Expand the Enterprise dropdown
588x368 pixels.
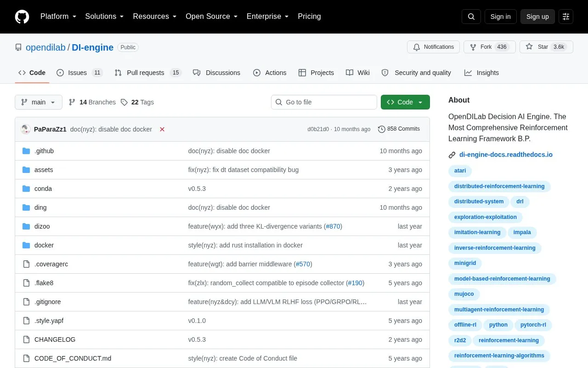pyautogui.click(x=268, y=17)
